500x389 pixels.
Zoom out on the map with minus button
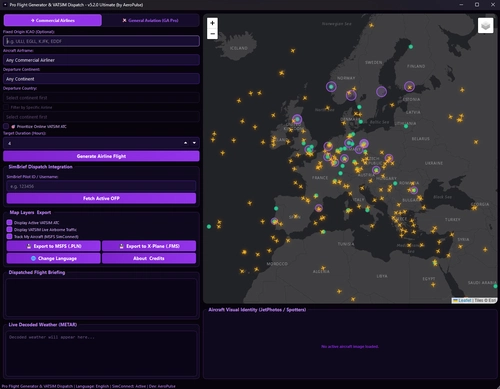click(212, 34)
